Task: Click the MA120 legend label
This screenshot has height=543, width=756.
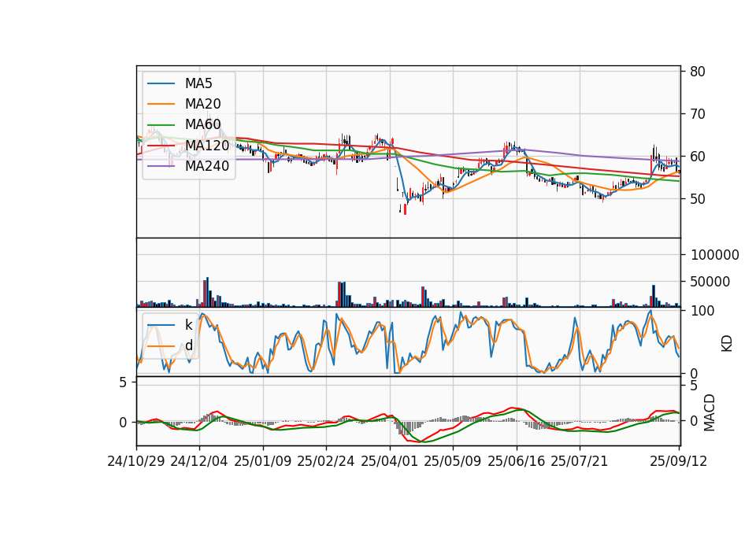Action: tap(207, 145)
